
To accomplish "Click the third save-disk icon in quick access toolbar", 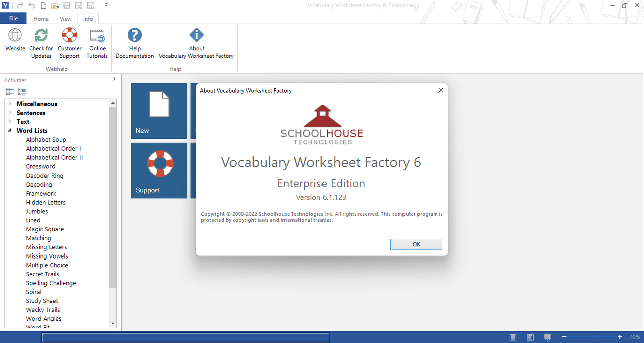I will coord(91,5).
